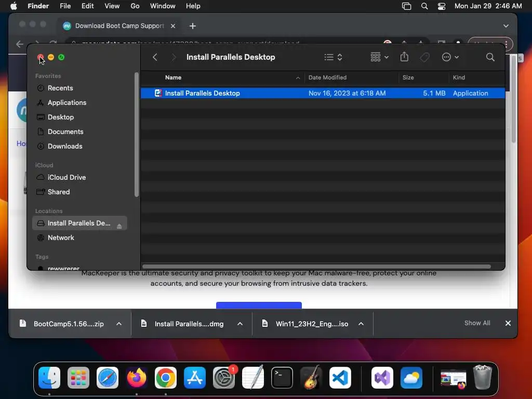Open Control Center in menu bar
The image size is (532, 399).
[x=442, y=6]
